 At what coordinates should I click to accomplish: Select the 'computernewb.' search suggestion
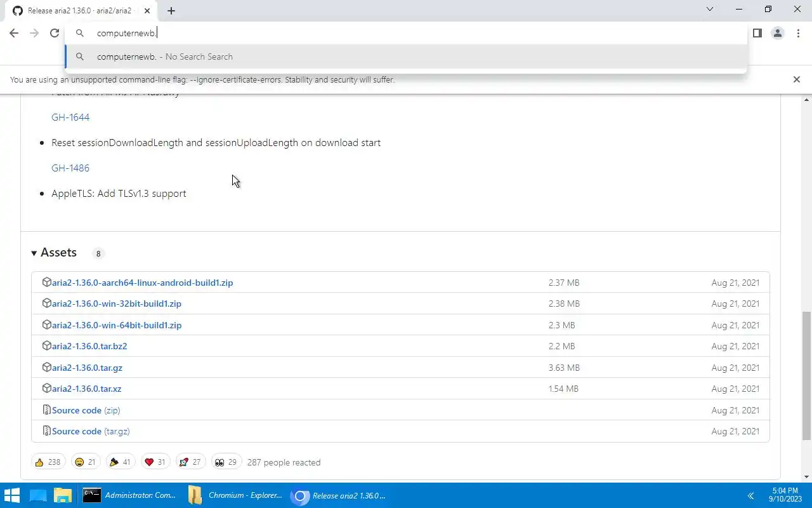click(406, 57)
